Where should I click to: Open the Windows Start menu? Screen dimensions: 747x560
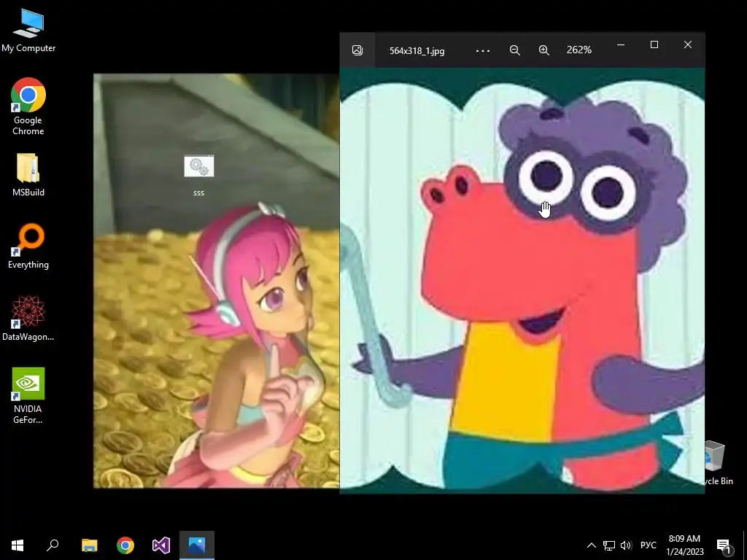point(18,545)
